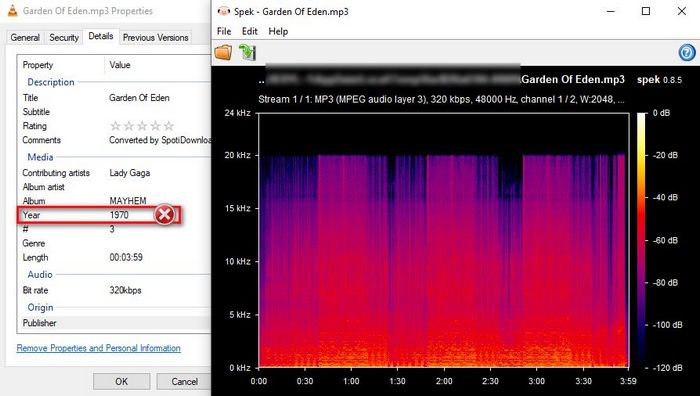Open the Help menu in Spek
The height and width of the screenshot is (396, 700).
[278, 31]
